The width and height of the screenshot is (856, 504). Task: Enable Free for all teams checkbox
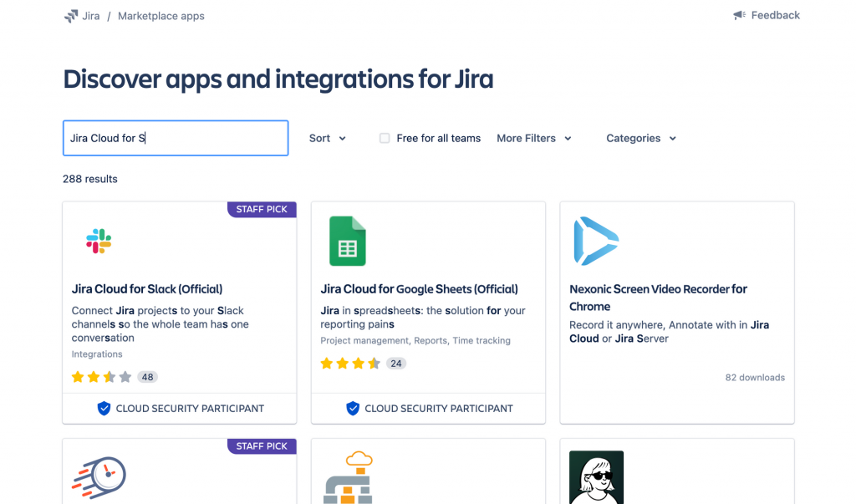(385, 138)
